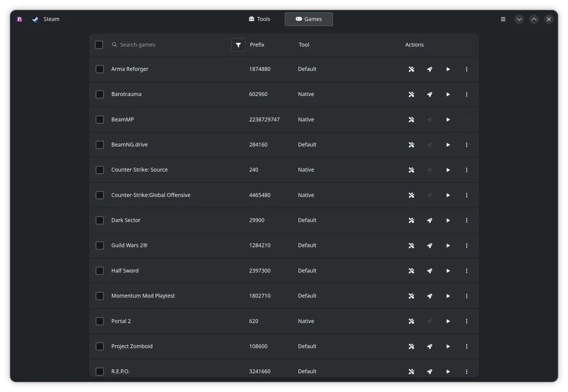The image size is (568, 392).
Task: Open tools icon for Momentum Mod Playtest
Action: (411, 296)
